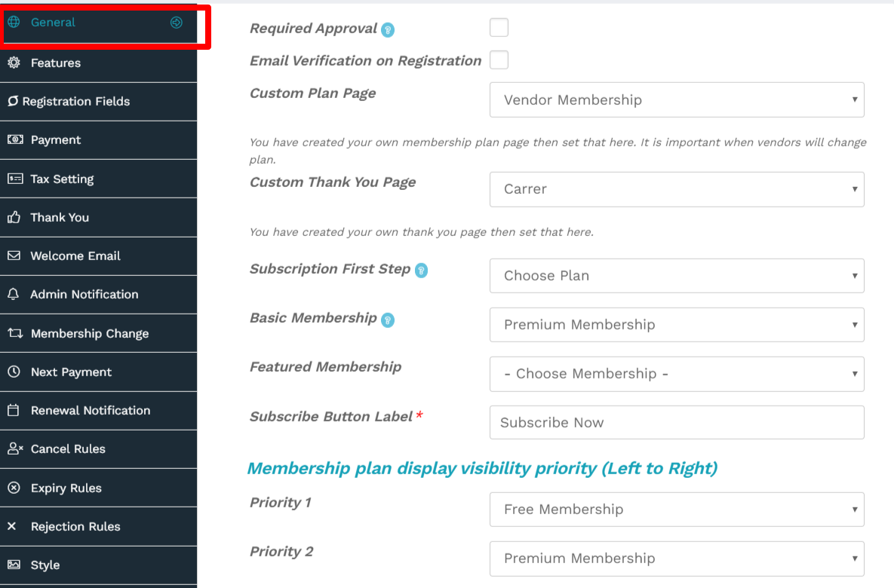The image size is (894, 588).
Task: Toggle Email Verification on Registration checkbox
Action: coord(499,60)
